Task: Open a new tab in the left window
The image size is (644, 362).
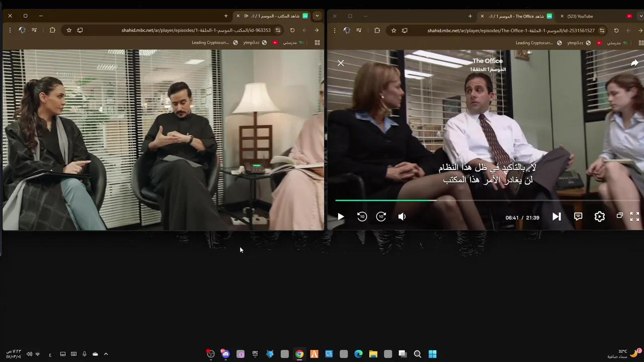Action: coord(226,16)
